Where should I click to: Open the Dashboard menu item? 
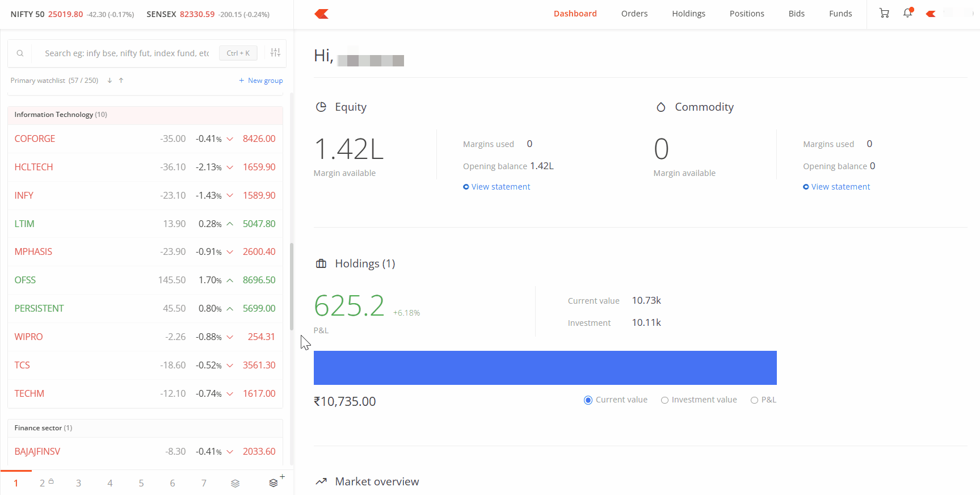[575, 14]
